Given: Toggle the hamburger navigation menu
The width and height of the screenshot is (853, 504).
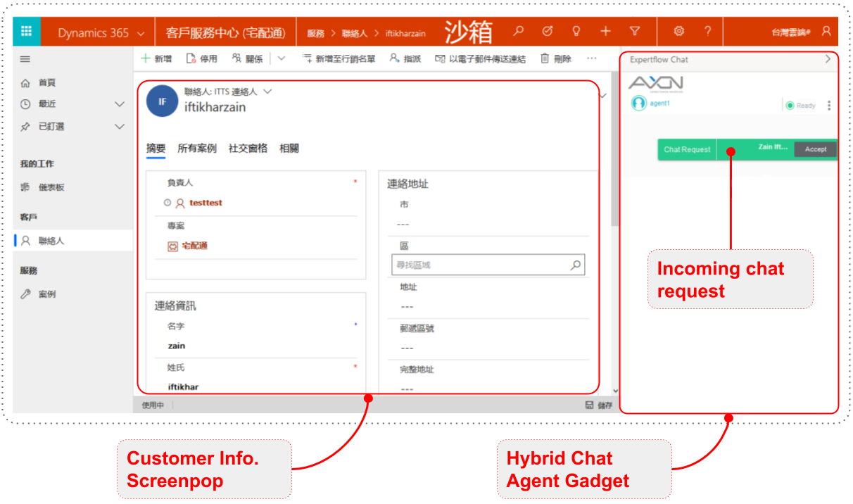Looking at the screenshot, I should tap(25, 59).
